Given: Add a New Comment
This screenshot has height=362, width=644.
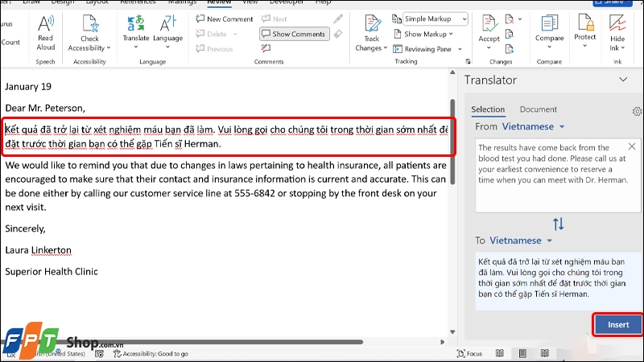Looking at the screenshot, I should click(x=225, y=19).
